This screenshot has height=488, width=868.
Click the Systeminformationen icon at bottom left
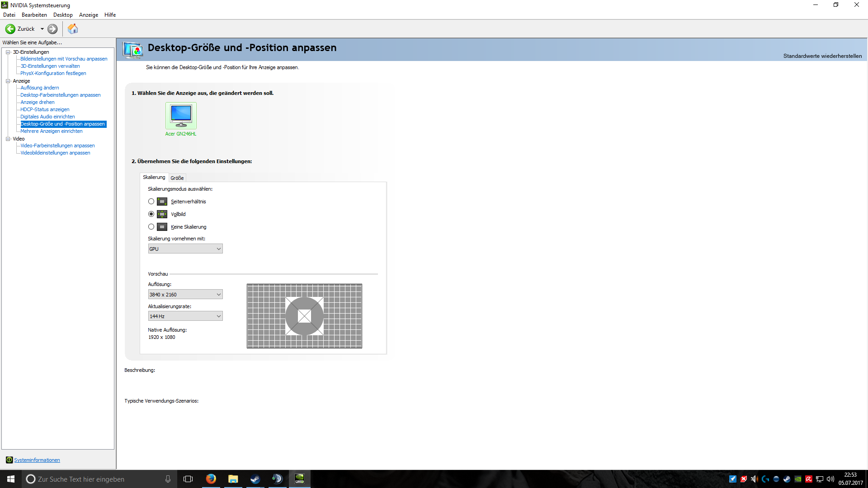(x=9, y=460)
